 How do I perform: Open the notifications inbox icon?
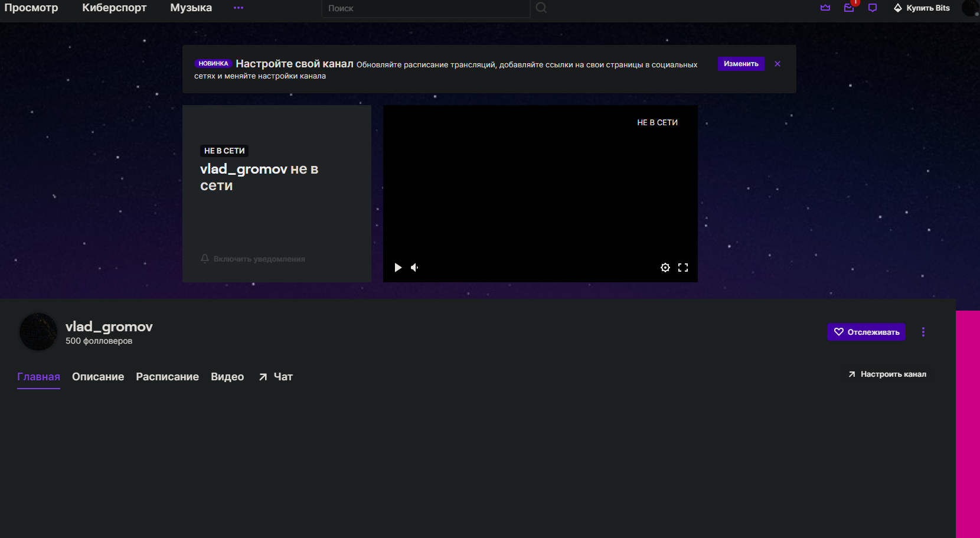click(849, 8)
